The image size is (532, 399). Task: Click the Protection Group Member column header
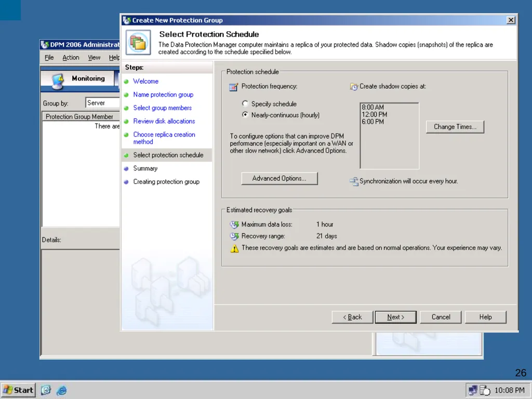[81, 117]
